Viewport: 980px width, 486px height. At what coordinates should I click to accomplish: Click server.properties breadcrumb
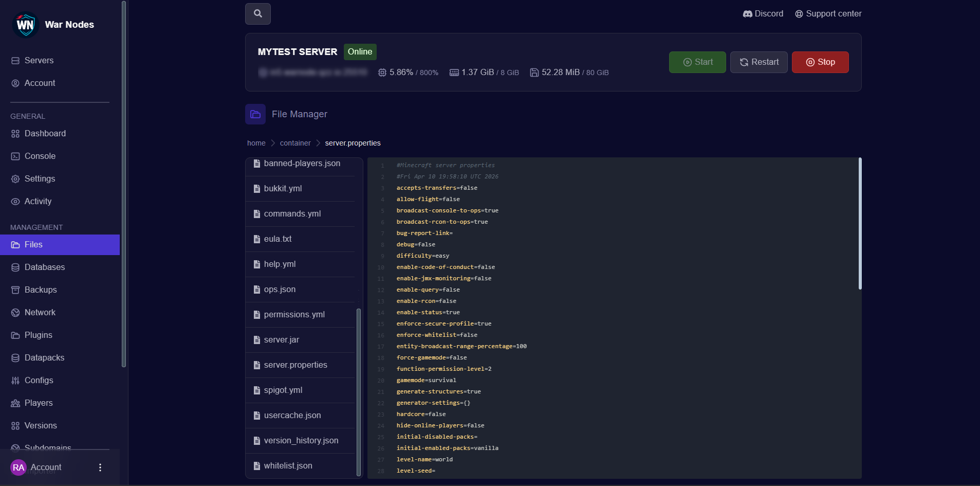[x=353, y=143]
